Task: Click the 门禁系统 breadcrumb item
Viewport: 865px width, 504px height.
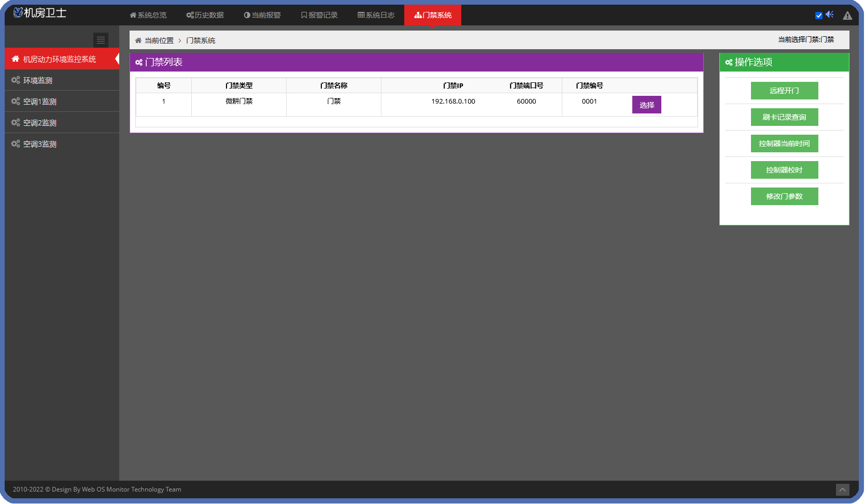Action: (x=201, y=40)
